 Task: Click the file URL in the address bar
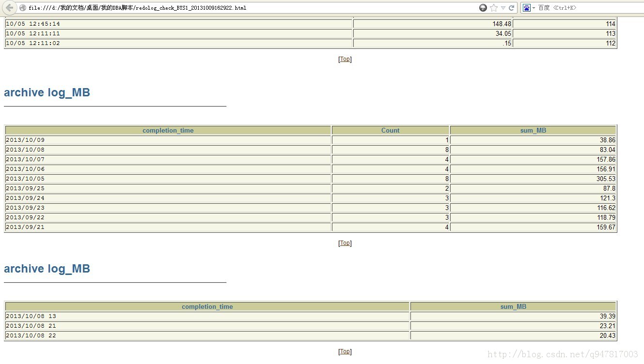click(x=137, y=8)
